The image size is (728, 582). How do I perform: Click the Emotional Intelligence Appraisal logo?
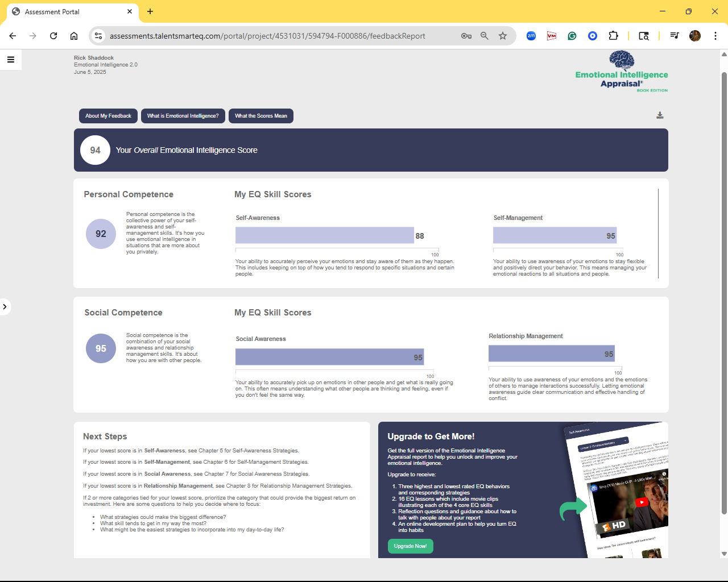622,71
